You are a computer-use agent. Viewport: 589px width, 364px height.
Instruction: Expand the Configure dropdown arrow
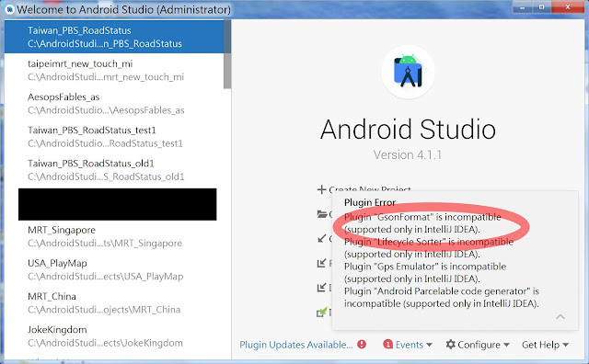pyautogui.click(x=506, y=345)
